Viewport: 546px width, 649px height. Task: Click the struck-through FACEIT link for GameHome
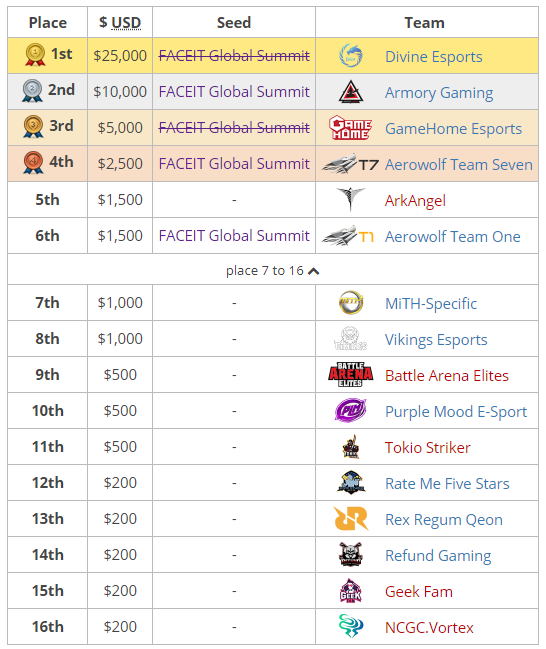234,128
